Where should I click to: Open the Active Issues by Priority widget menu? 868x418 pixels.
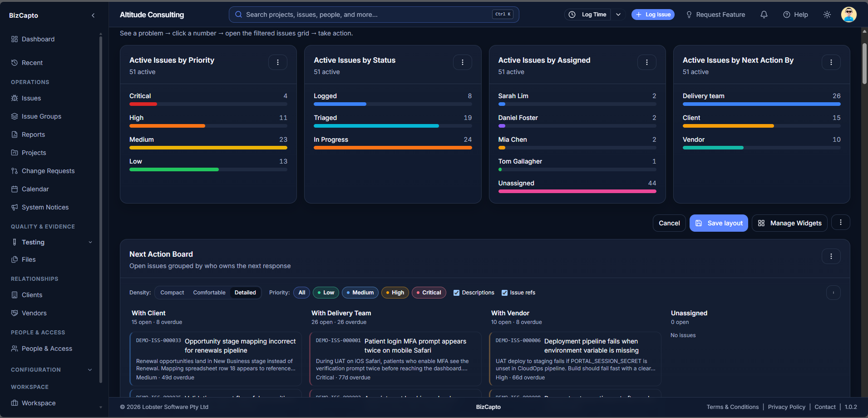click(278, 62)
